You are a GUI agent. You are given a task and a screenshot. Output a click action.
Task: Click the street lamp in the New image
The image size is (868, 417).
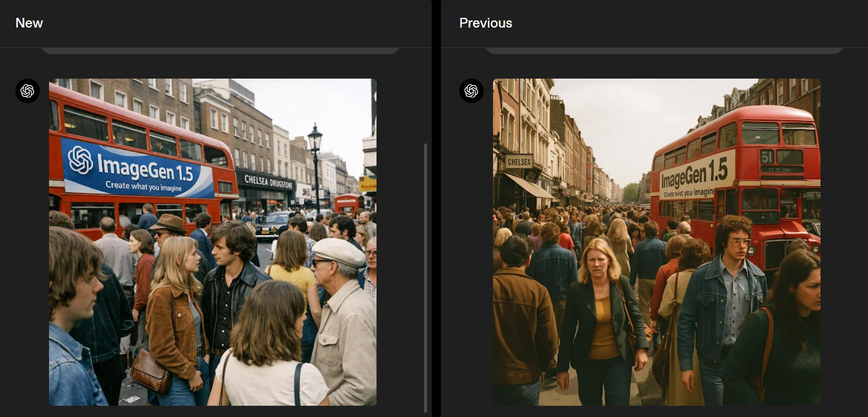[x=315, y=153]
